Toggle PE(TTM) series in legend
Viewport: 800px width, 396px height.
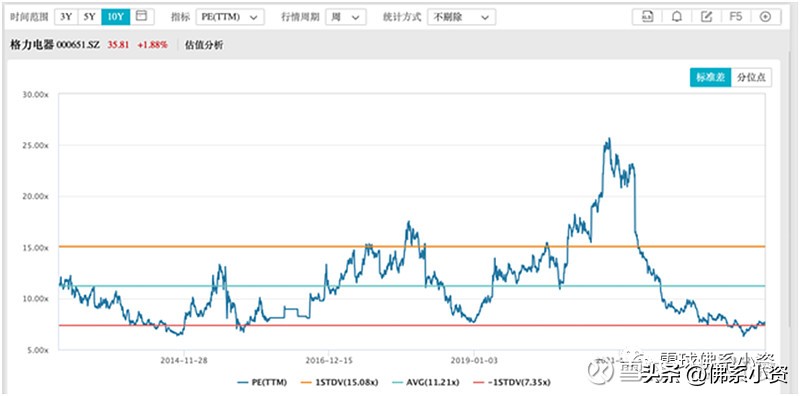coord(262,382)
